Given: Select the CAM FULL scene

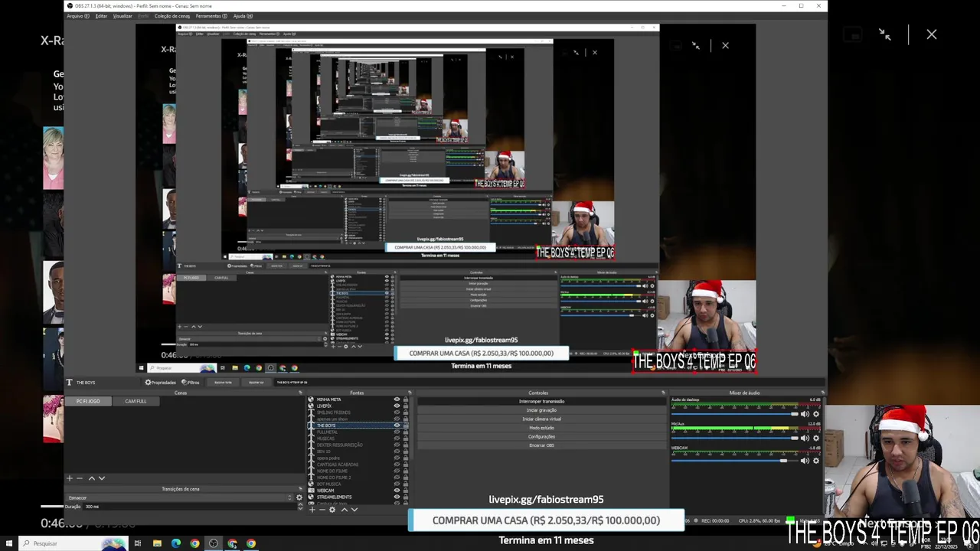Looking at the screenshot, I should [136, 401].
